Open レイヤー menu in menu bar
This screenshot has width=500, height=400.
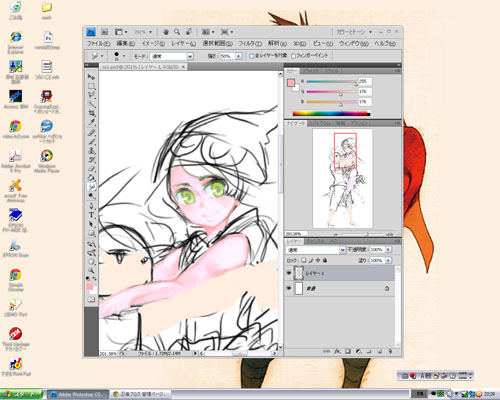tap(183, 44)
